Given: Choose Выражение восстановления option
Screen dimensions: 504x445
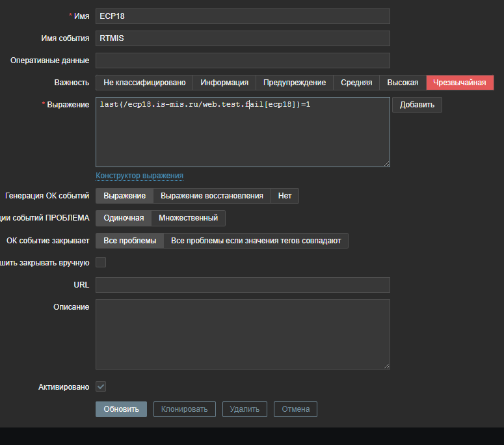Looking at the screenshot, I should [x=212, y=196].
